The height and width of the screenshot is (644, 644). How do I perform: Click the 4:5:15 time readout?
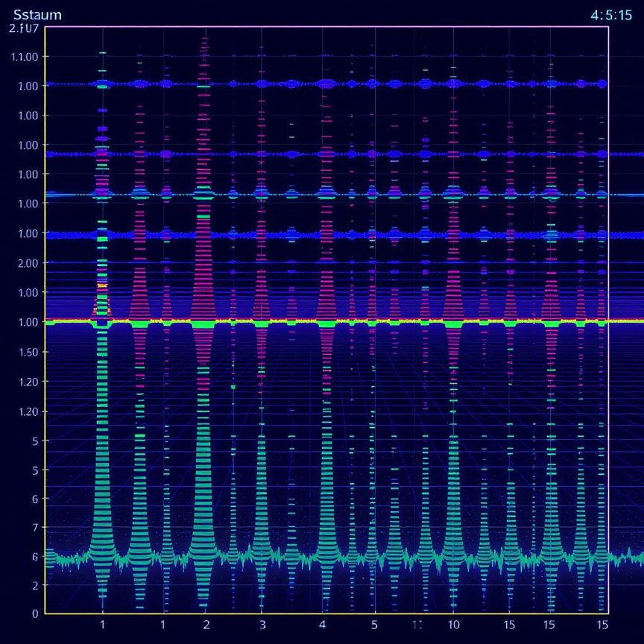(610, 14)
